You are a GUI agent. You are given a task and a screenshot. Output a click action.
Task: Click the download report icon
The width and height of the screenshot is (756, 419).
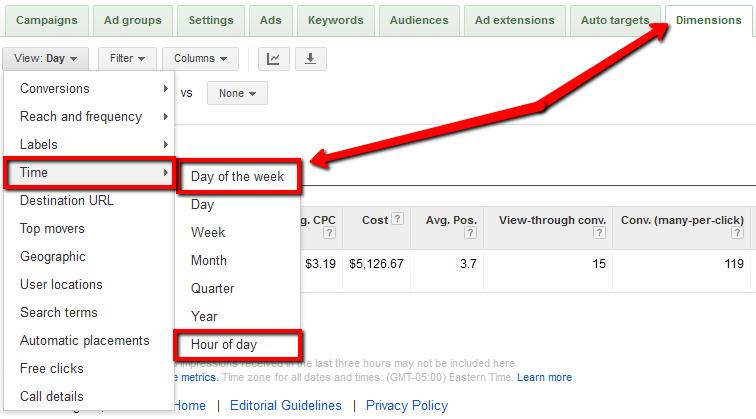coord(310,59)
